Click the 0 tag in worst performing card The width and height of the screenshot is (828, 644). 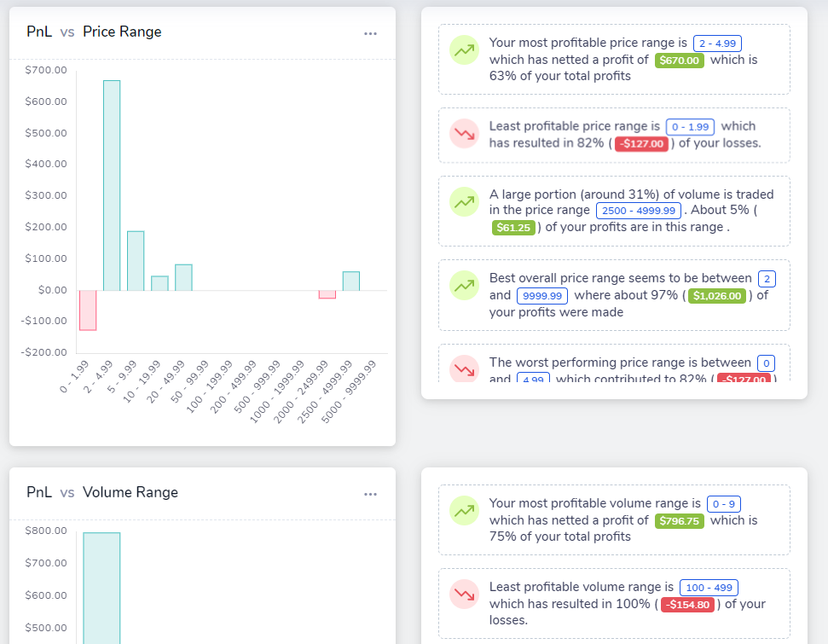tap(767, 363)
